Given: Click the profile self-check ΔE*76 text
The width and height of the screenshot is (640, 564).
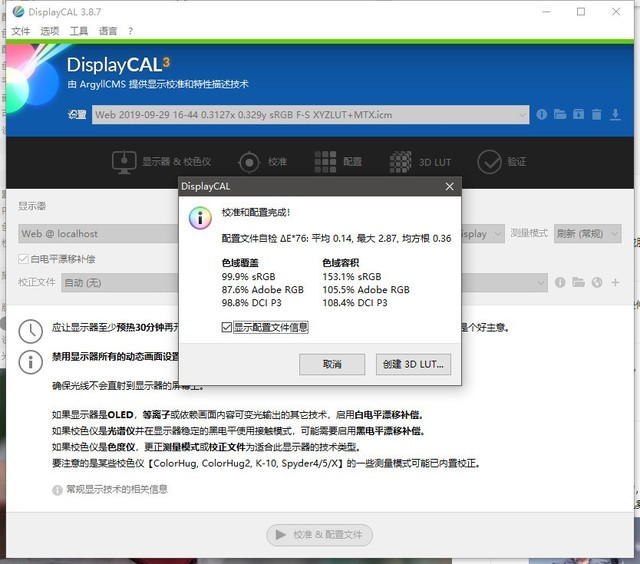Looking at the screenshot, I should point(336,238).
